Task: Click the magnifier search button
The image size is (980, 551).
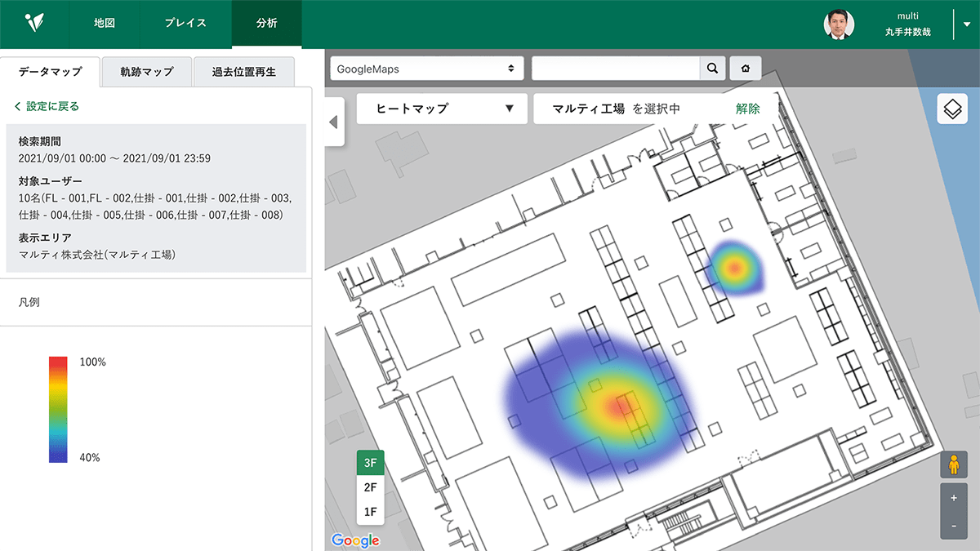Action: click(712, 69)
